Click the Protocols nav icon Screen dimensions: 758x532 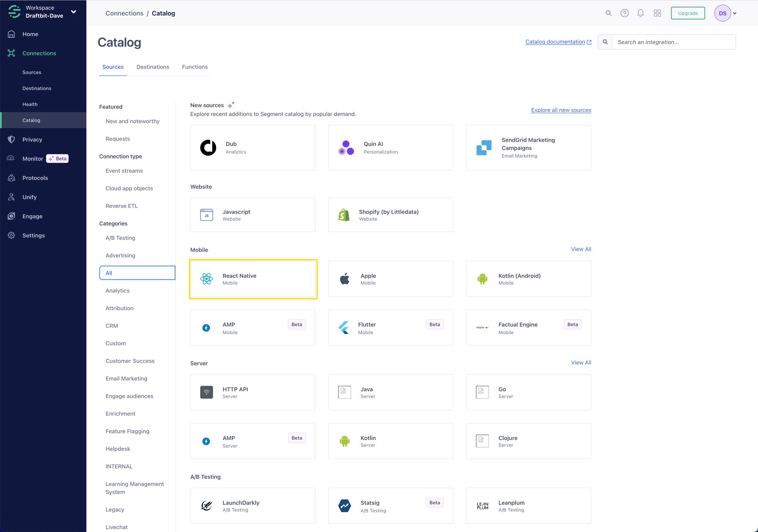coord(12,178)
